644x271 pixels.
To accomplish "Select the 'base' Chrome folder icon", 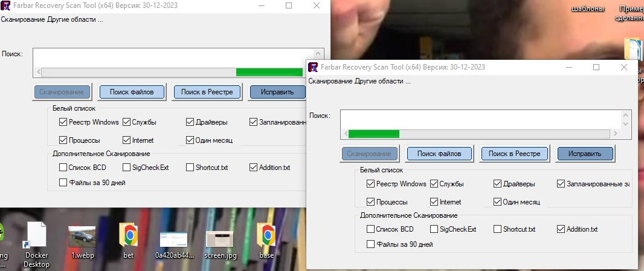I will tap(266, 240).
